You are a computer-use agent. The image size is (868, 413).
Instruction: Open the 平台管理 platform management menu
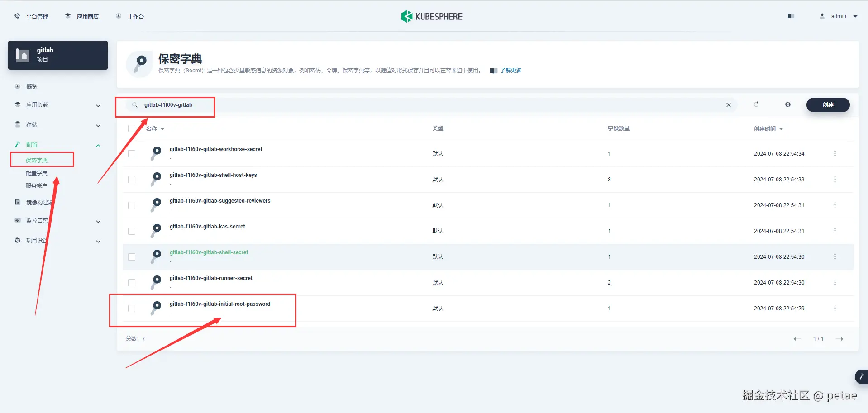[x=31, y=16]
